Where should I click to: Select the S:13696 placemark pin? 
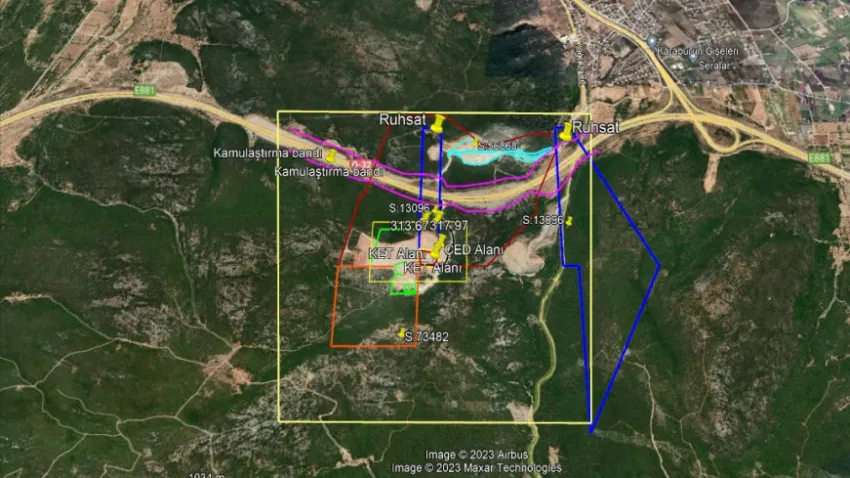569,220
